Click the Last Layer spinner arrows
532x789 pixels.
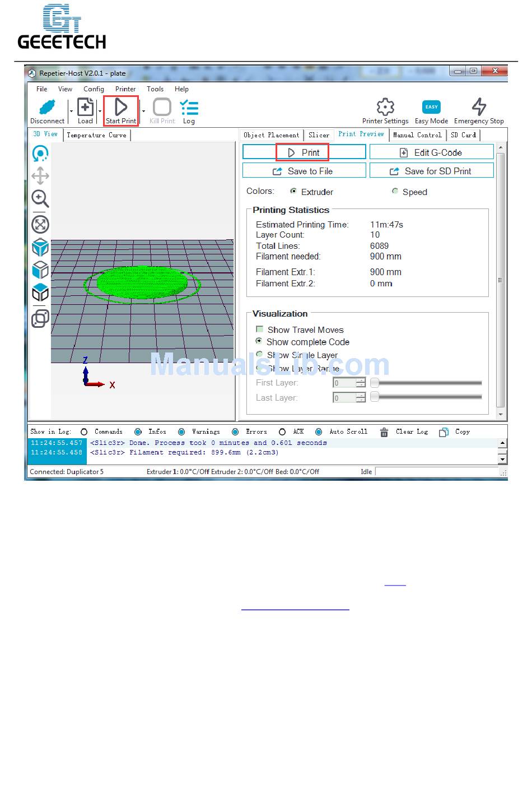(361, 397)
